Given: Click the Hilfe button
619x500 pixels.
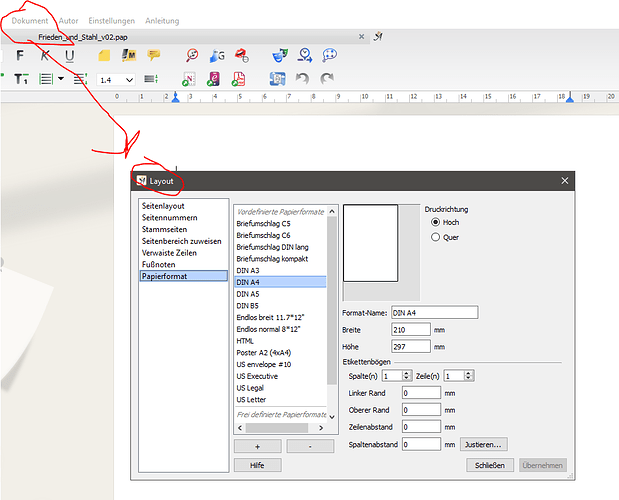Looking at the screenshot, I should pos(257,465).
